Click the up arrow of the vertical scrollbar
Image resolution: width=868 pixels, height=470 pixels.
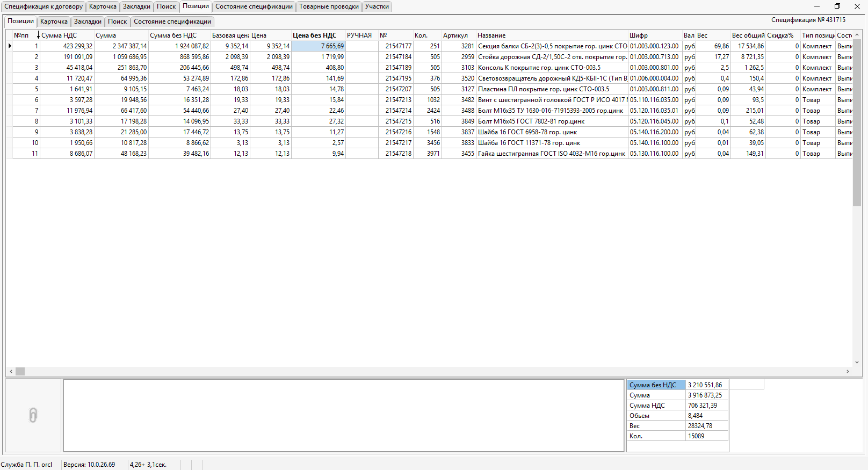pos(857,35)
